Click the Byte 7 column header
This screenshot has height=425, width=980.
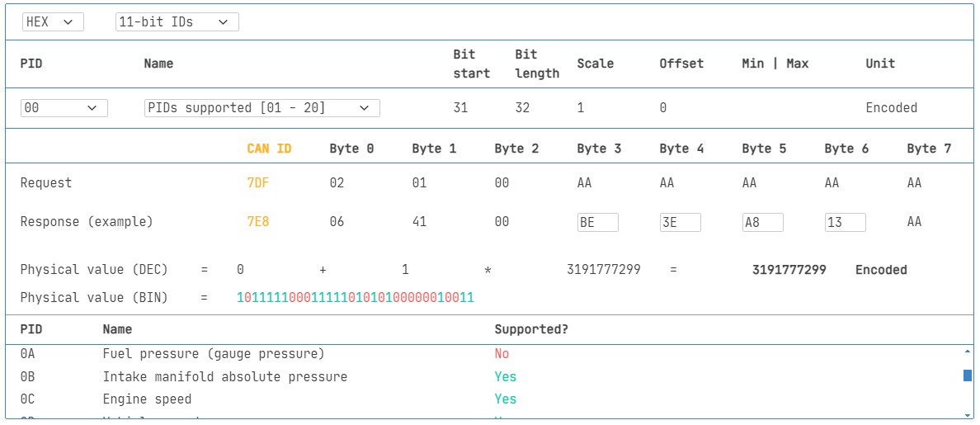click(x=930, y=149)
